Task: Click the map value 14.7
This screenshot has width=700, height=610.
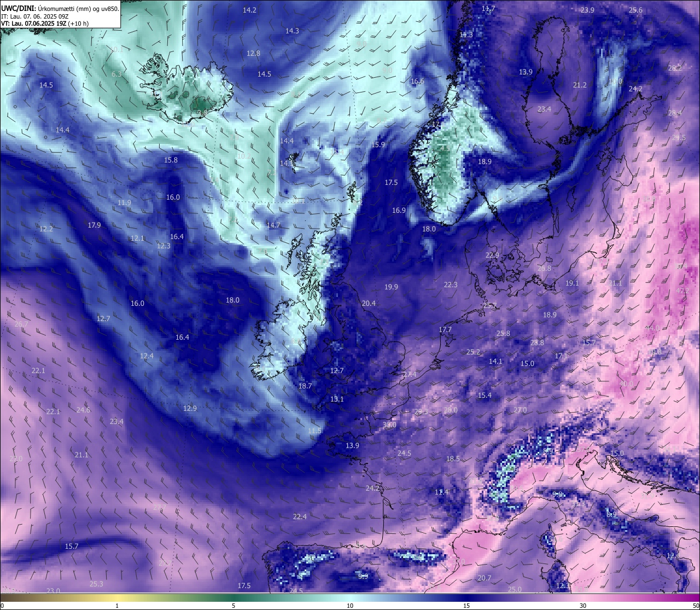Action: (273, 225)
